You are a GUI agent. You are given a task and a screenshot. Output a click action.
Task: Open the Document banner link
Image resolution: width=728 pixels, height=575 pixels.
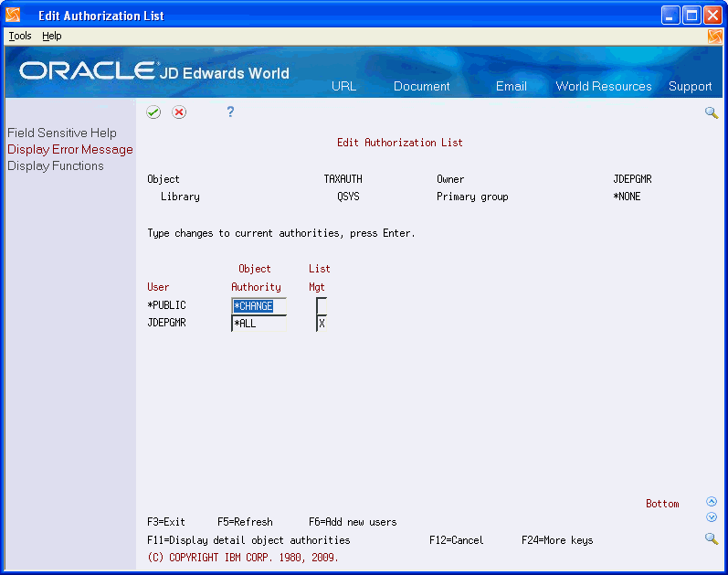tap(422, 86)
